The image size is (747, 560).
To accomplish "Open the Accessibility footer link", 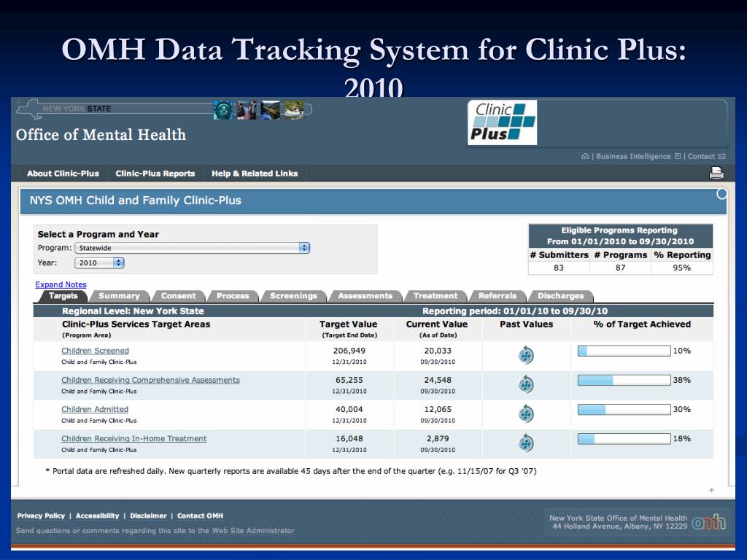I will (x=97, y=516).
